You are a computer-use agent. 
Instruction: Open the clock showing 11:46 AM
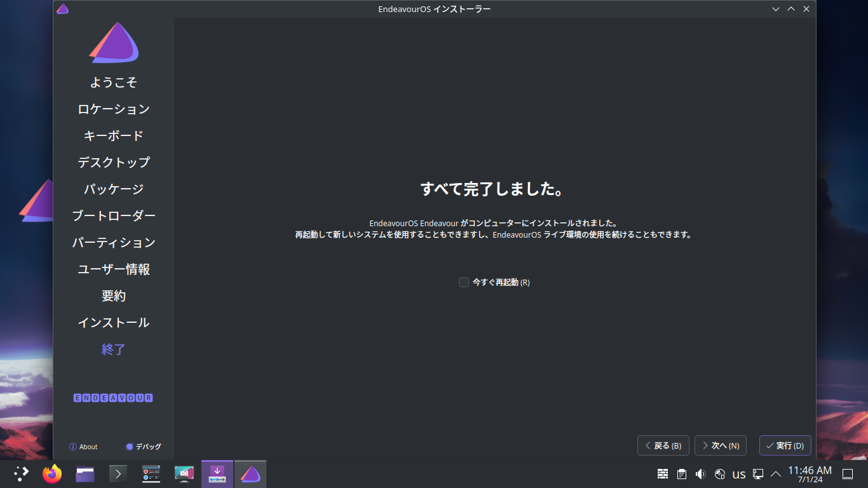click(810, 474)
